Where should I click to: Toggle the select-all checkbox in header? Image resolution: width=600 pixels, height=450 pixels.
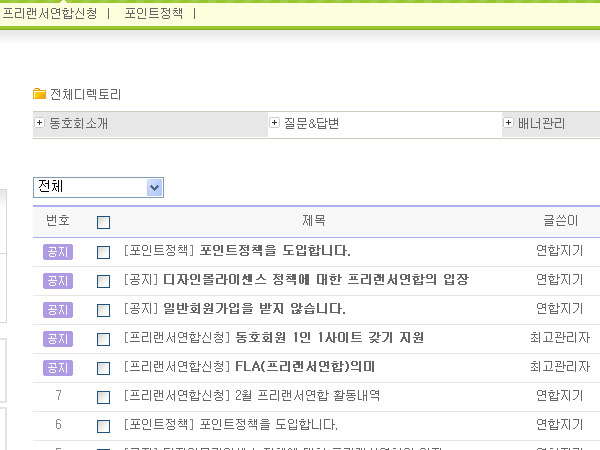tap(103, 222)
